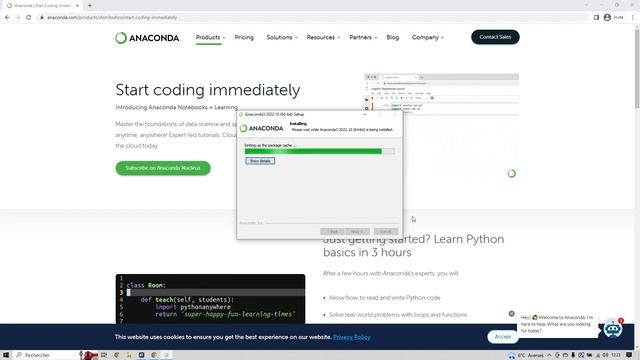640x360 pixels.
Task: Click the notebook screenshot preview image
Action: [x=441, y=94]
